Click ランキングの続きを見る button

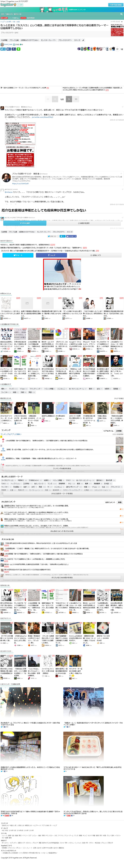coord(62,468)
